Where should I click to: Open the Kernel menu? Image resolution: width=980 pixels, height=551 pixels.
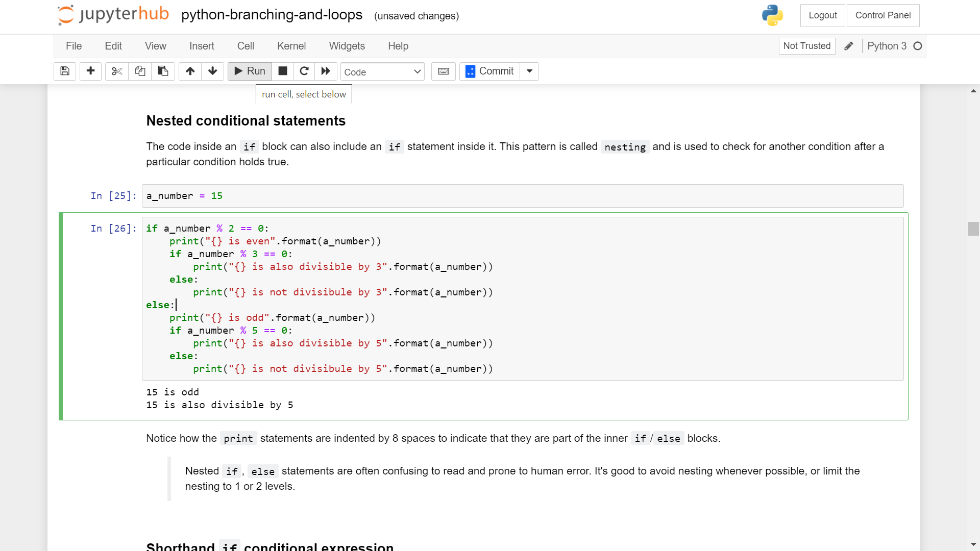pyautogui.click(x=291, y=46)
